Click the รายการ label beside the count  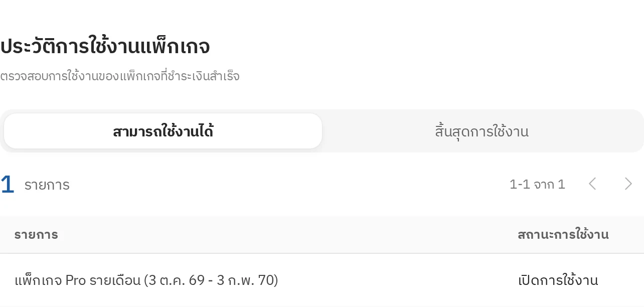[x=47, y=185]
